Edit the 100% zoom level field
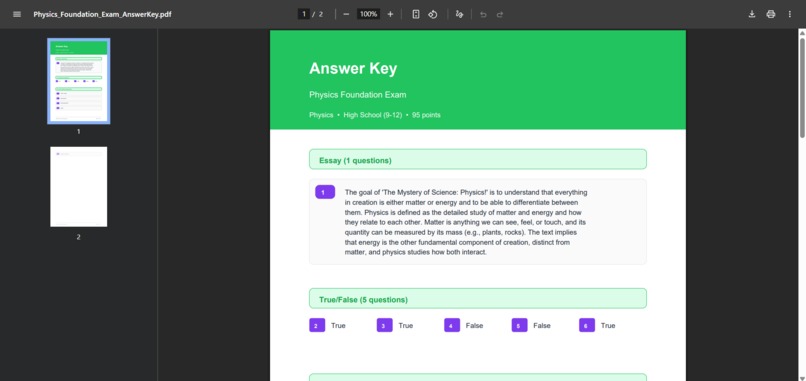Screen dimensions: 806x381 pos(369,14)
